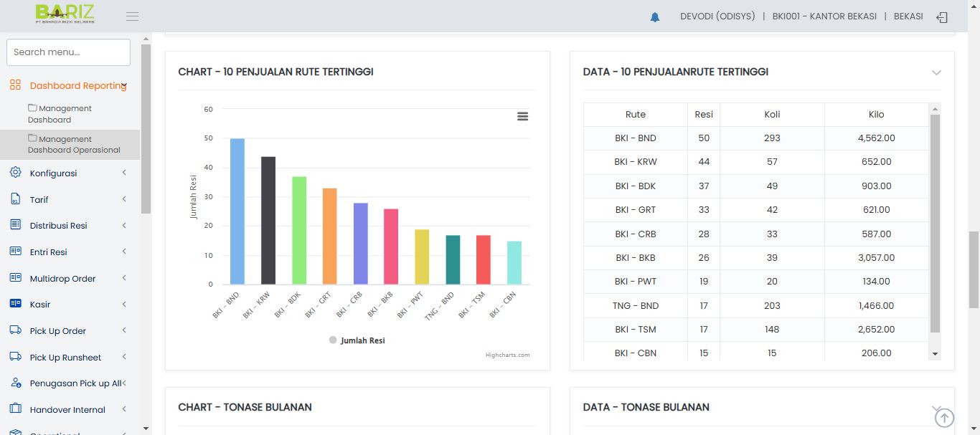Click the scroll-to-top arrow icon

tap(944, 418)
